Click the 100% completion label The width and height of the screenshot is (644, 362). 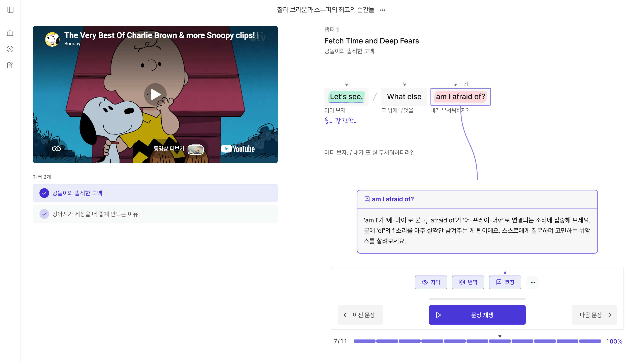pyautogui.click(x=614, y=341)
